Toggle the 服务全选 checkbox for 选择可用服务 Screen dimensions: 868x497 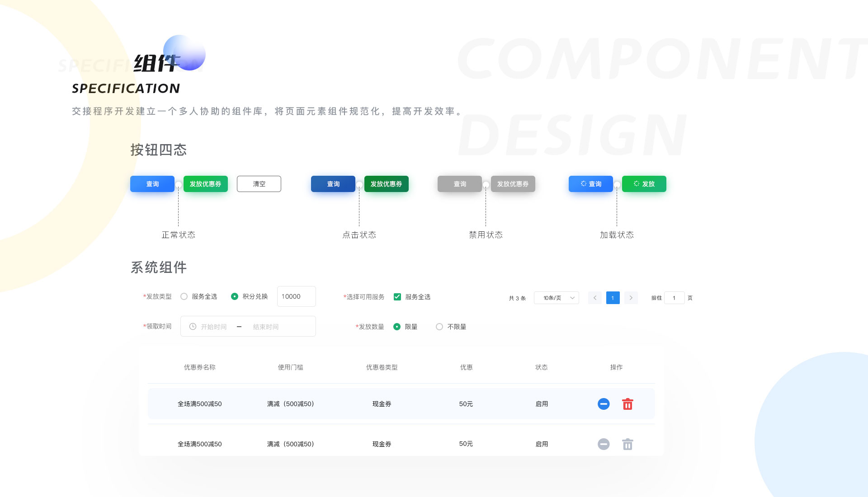pyautogui.click(x=397, y=297)
